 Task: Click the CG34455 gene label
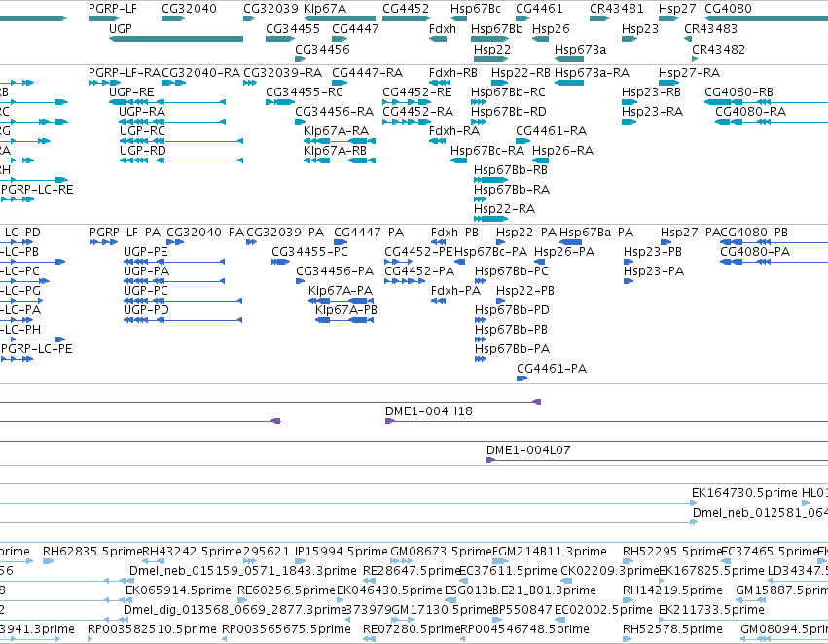click(x=293, y=28)
